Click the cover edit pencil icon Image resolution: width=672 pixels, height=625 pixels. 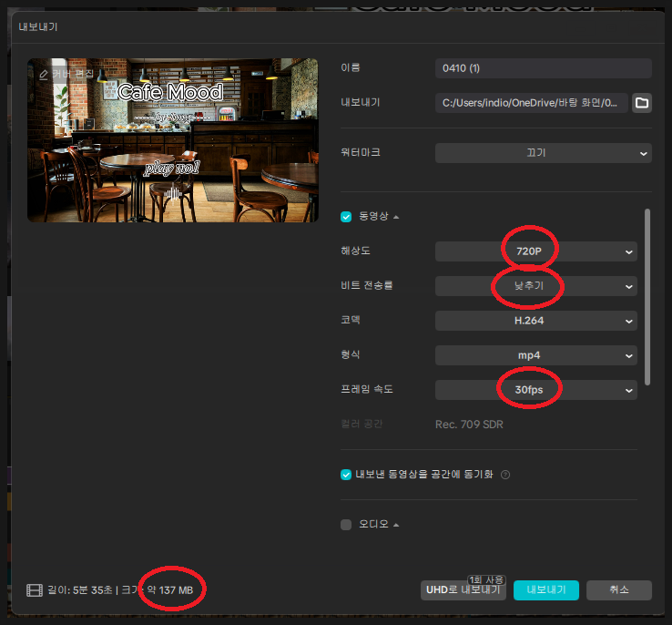point(44,75)
